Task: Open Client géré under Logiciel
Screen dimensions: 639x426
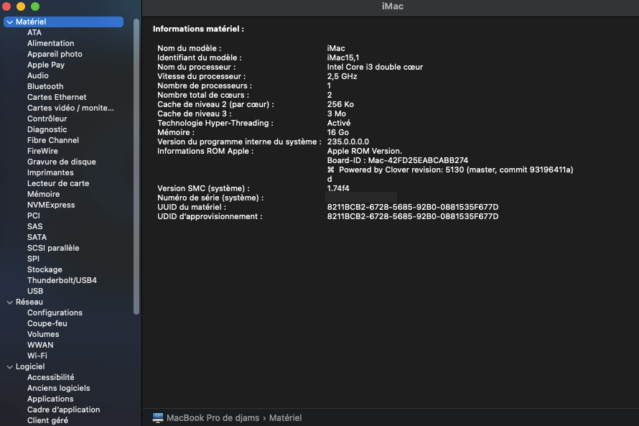Action: click(x=47, y=421)
